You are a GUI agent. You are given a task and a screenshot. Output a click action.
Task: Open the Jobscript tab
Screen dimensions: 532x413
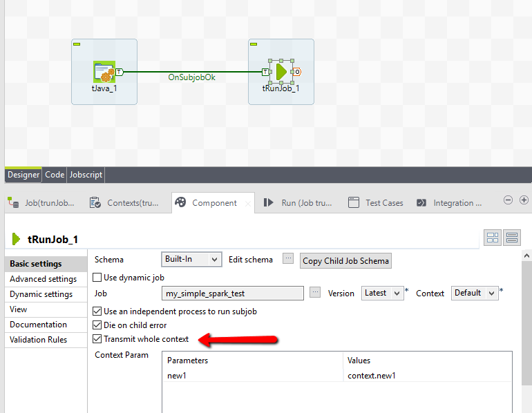86,175
